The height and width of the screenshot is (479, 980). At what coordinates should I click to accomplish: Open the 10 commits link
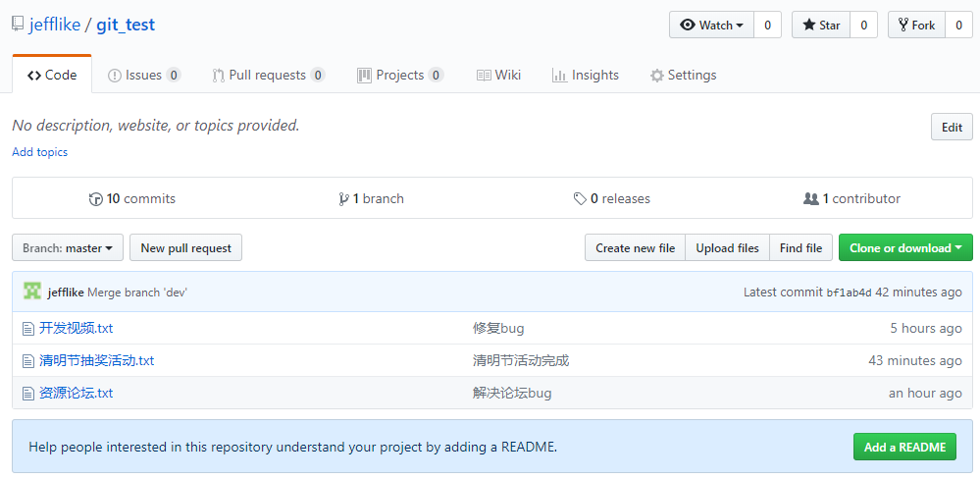tap(132, 199)
